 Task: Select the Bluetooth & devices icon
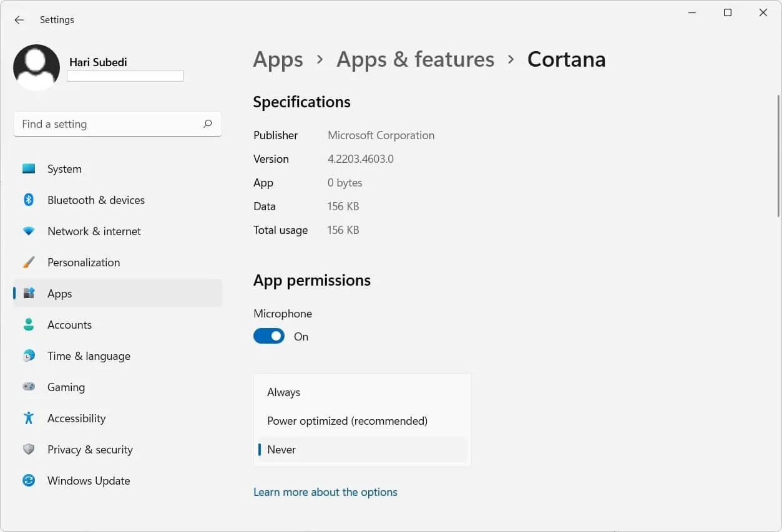click(29, 200)
